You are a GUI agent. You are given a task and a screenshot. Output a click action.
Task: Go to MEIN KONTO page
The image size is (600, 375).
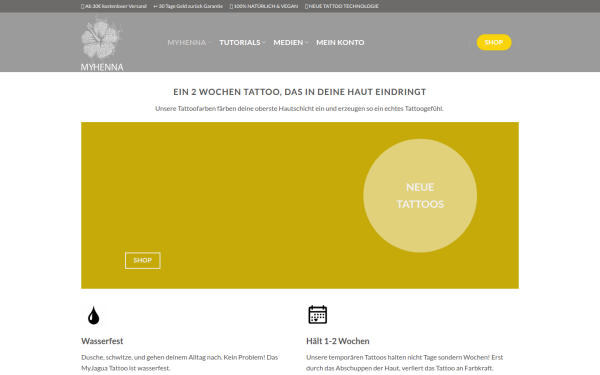click(340, 42)
